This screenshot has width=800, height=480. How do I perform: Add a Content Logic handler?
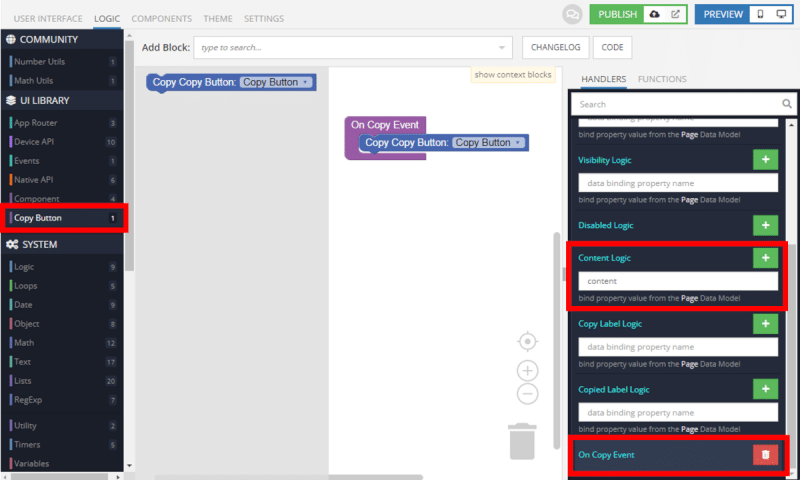click(765, 258)
